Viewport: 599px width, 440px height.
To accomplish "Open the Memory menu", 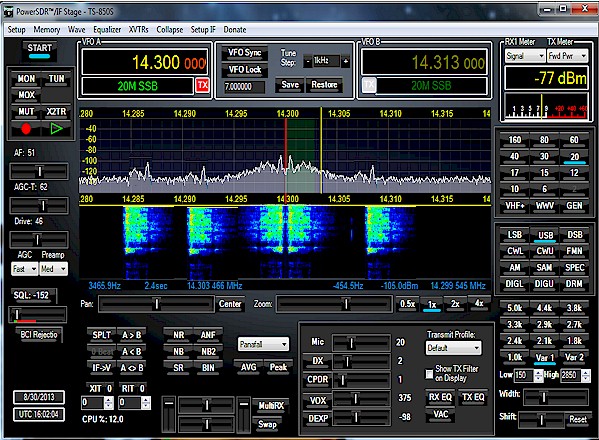I will coord(47,30).
